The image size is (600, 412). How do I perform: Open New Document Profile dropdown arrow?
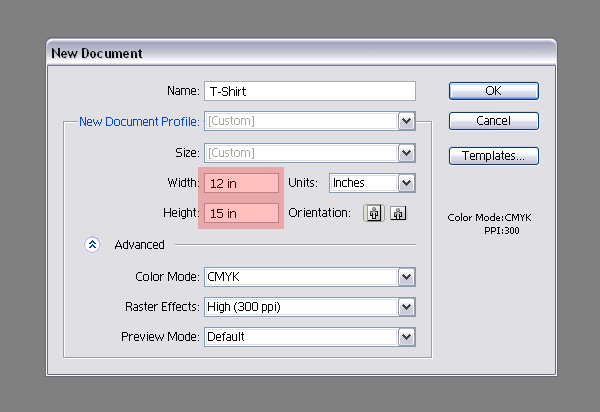[x=406, y=121]
